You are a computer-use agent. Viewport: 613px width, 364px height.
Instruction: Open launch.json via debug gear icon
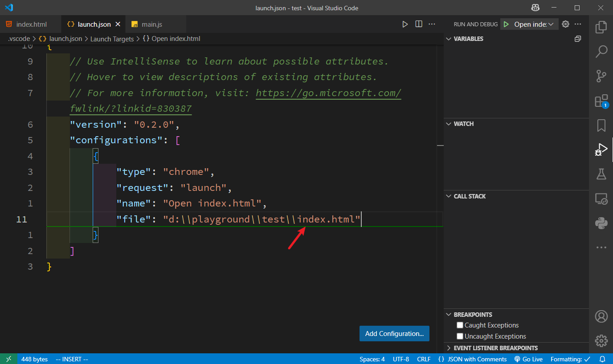pyautogui.click(x=566, y=24)
